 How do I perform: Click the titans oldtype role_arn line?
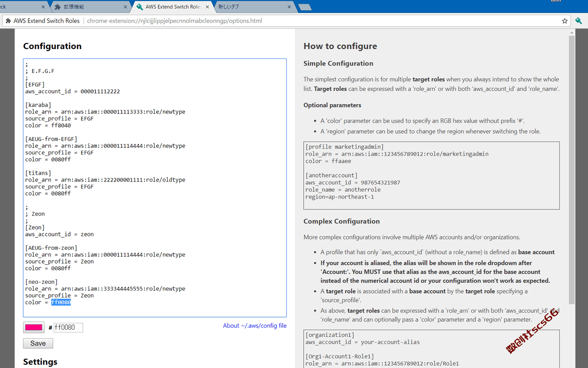[105, 180]
